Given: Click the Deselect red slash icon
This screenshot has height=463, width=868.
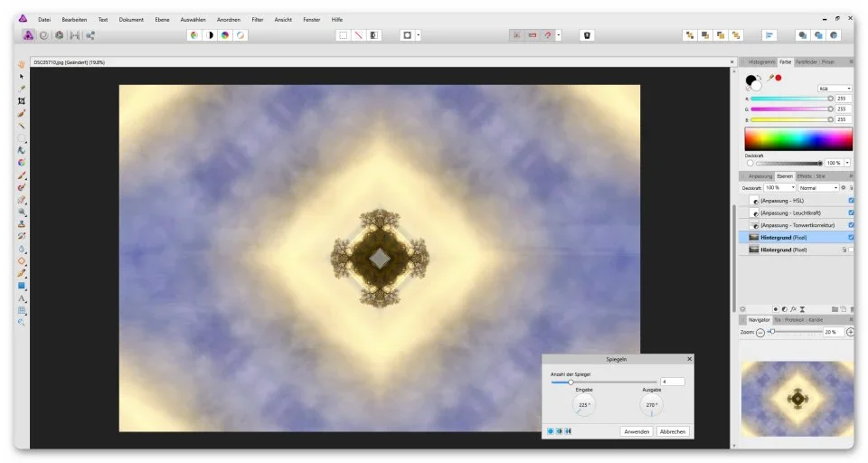Looking at the screenshot, I should click(x=359, y=35).
